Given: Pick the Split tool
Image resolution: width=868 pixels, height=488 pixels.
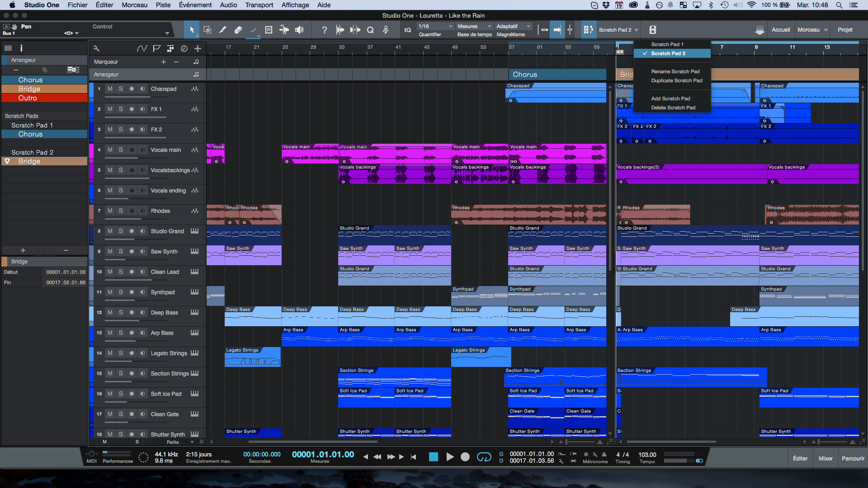Looking at the screenshot, I should [x=284, y=30].
